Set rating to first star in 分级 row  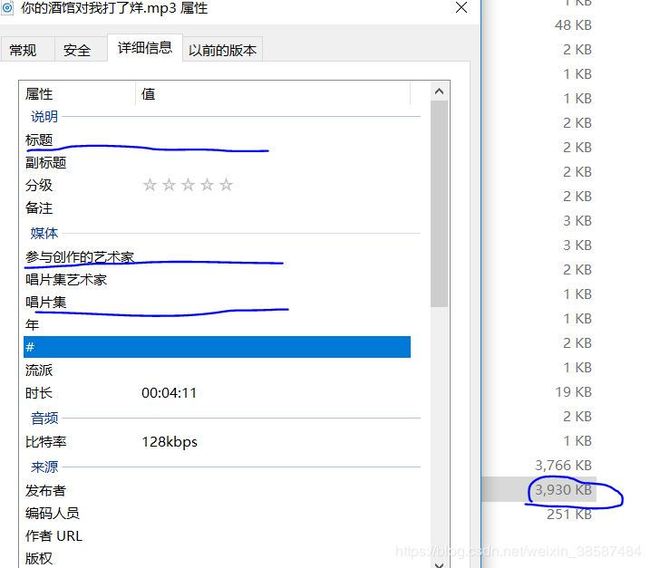(x=150, y=185)
